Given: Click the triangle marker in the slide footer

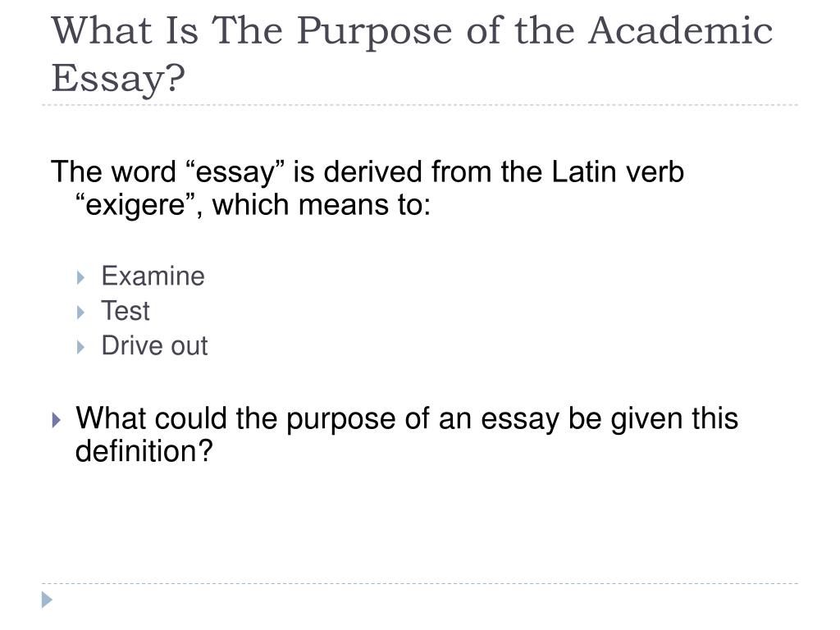Looking at the screenshot, I should [x=47, y=600].
